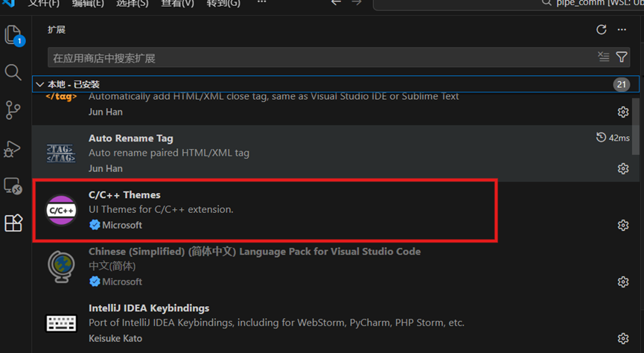The height and width of the screenshot is (353, 644).
Task: Go forward with the right arrow
Action: [x=357, y=2]
